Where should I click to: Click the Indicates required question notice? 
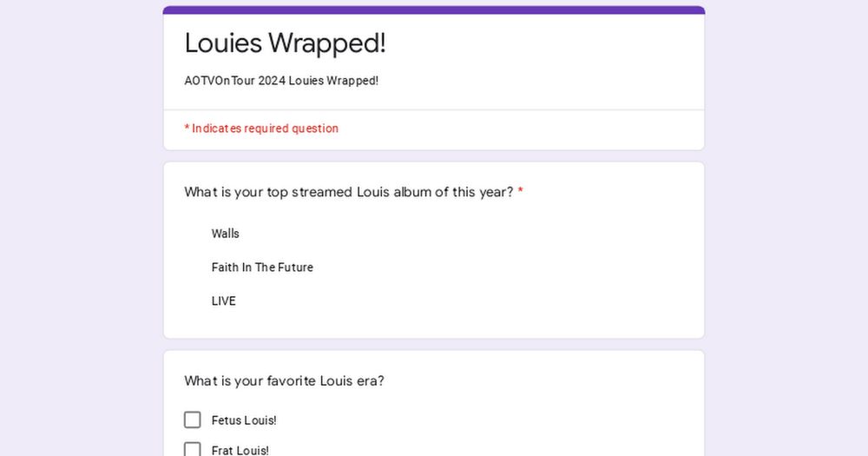tap(265, 129)
